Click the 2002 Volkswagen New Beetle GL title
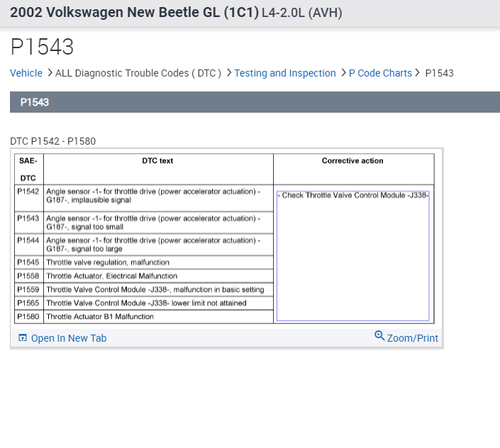The width and height of the screenshot is (500, 448). (x=134, y=12)
